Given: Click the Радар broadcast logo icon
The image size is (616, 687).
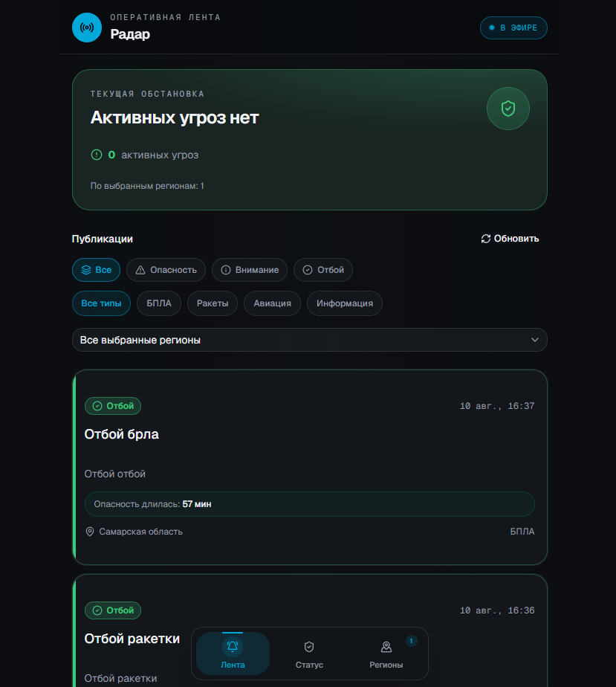Looking at the screenshot, I should (x=87, y=28).
